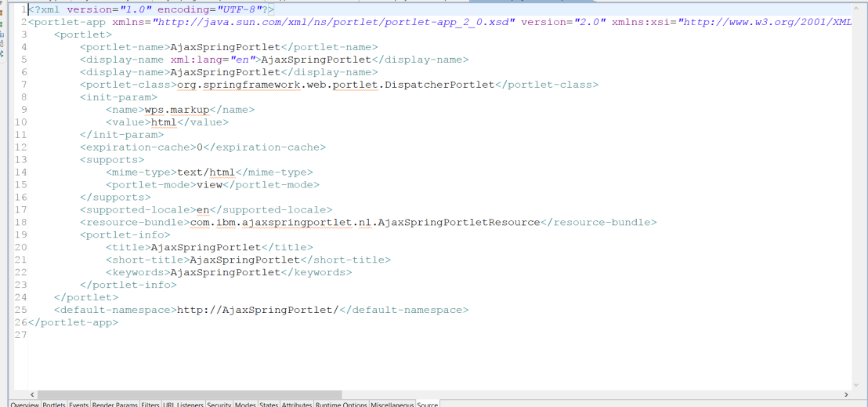Open the Events tab
The width and height of the screenshot is (868, 407).
coord(78,405)
